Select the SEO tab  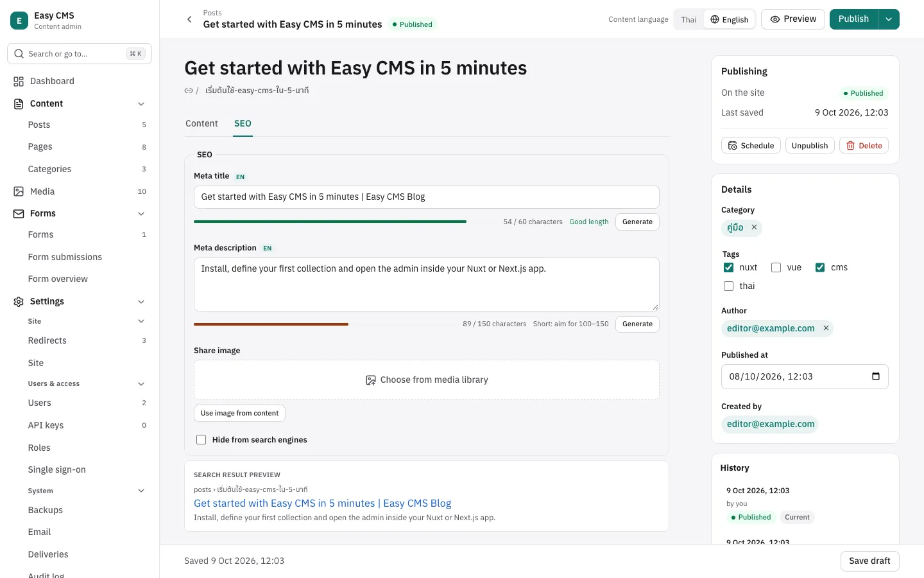[x=243, y=123]
